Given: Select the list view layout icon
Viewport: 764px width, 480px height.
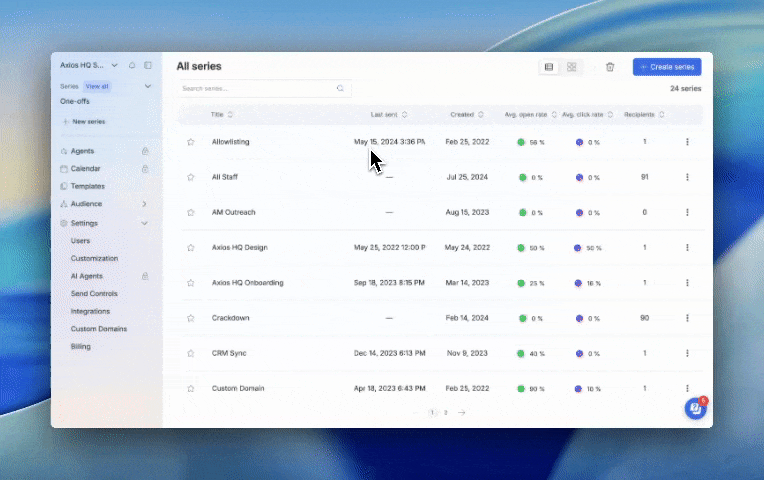Looking at the screenshot, I should pos(548,67).
